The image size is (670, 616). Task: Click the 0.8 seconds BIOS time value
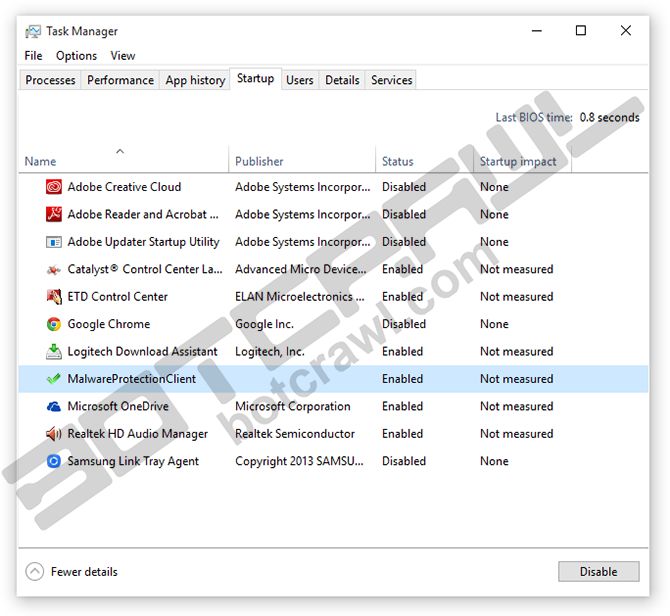[x=609, y=117]
